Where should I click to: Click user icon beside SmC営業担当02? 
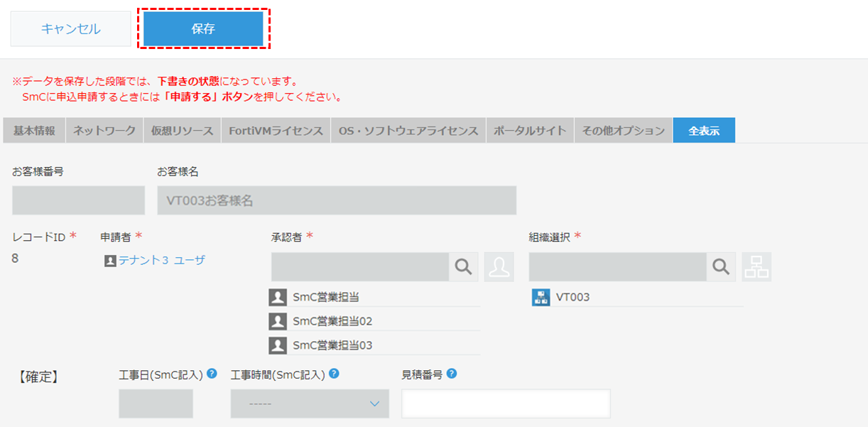[278, 321]
